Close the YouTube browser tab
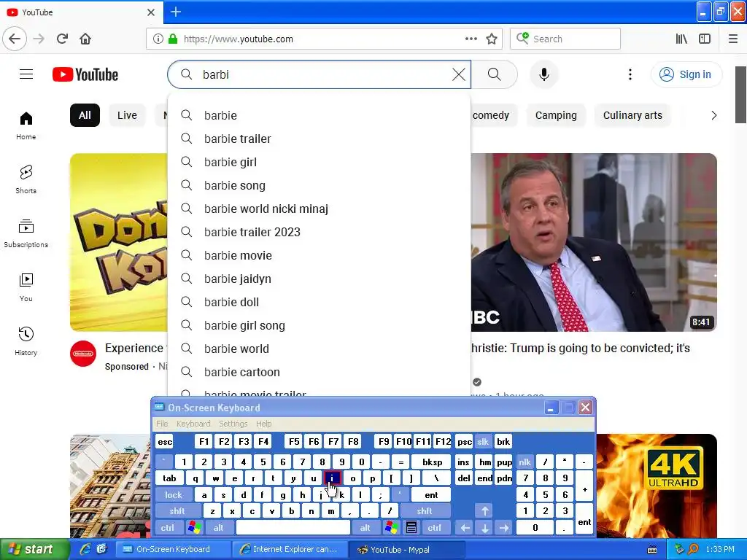Image resolution: width=747 pixels, height=560 pixels. click(x=151, y=12)
